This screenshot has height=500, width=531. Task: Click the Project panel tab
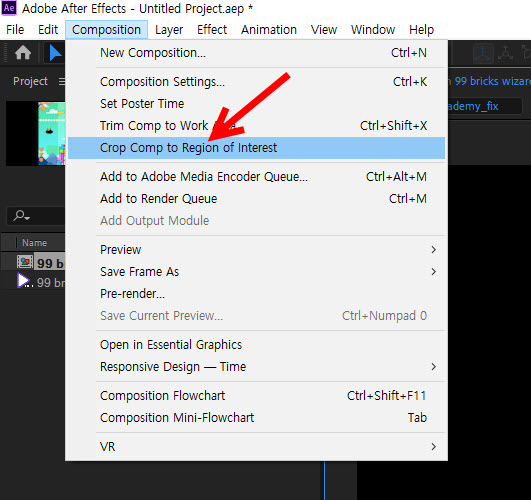tap(30, 81)
